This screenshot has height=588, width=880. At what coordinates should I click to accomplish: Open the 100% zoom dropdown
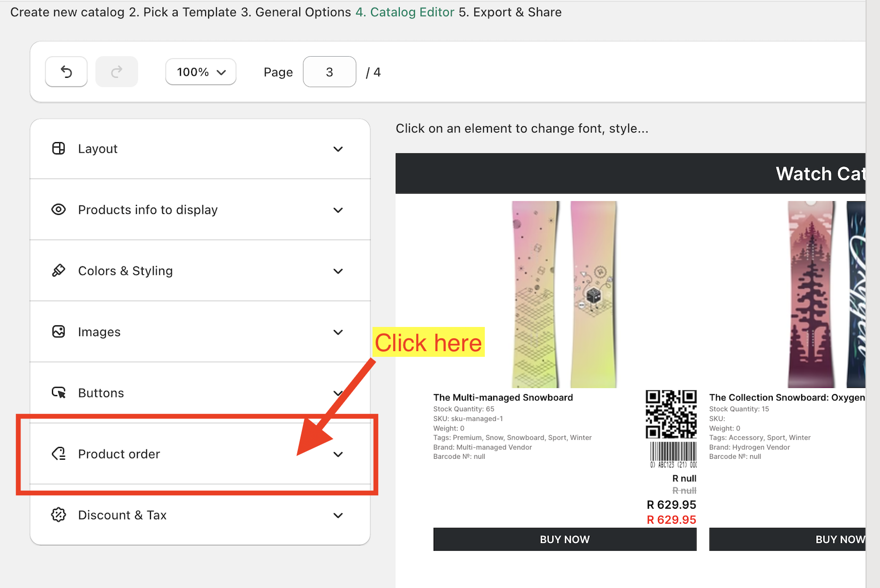201,72
